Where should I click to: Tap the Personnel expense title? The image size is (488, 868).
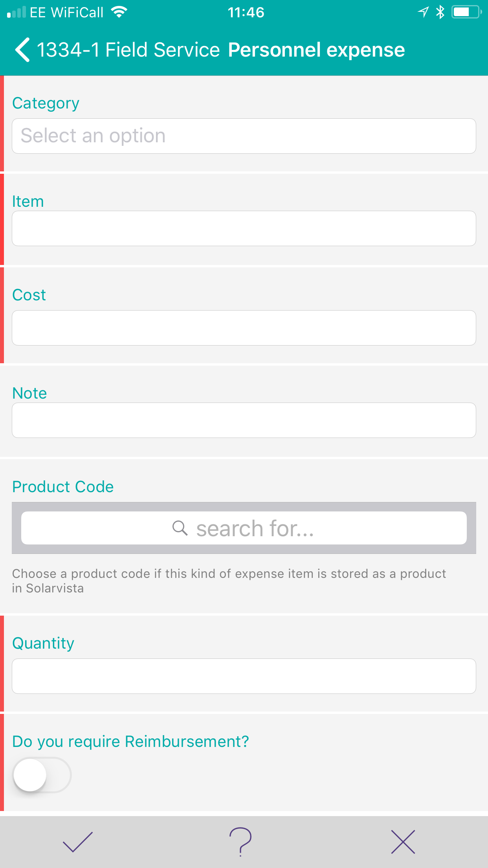pos(316,50)
